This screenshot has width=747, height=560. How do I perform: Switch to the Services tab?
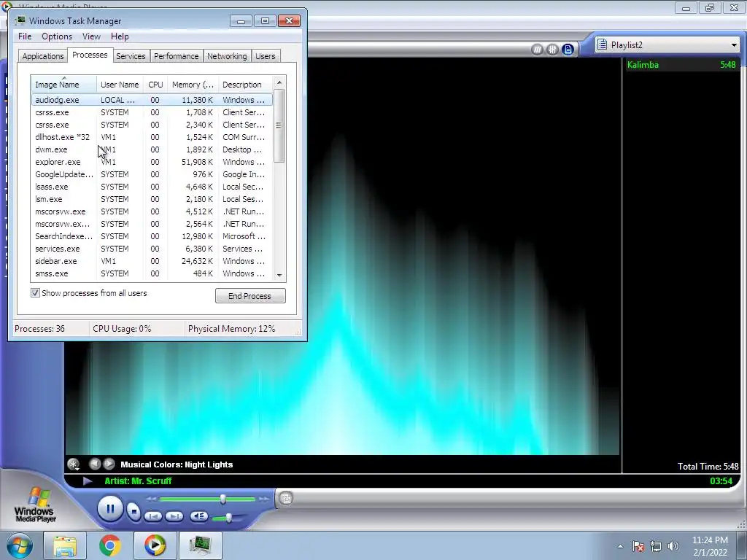[x=131, y=56]
